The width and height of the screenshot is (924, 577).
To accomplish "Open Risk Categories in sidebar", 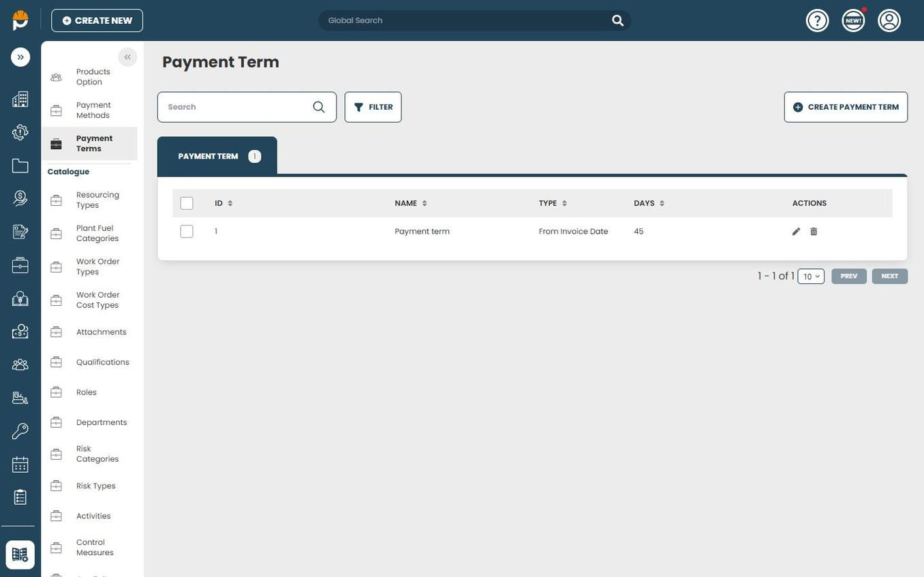I will (89, 454).
